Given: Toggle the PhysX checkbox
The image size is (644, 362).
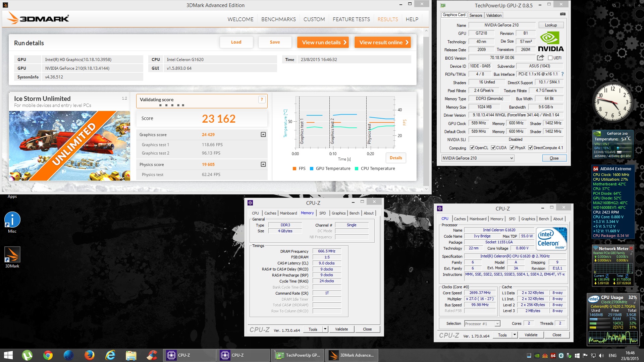Looking at the screenshot, I should coord(512,148).
